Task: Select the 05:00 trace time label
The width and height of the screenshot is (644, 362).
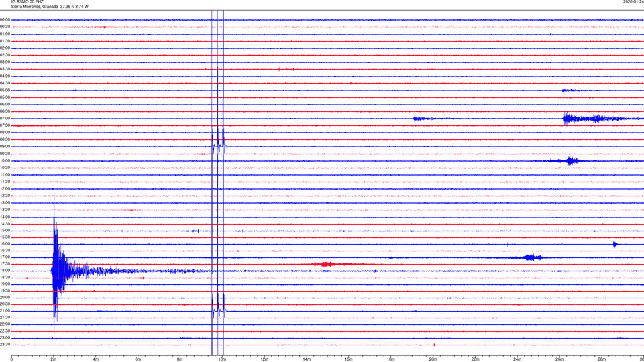Action: tap(5, 90)
